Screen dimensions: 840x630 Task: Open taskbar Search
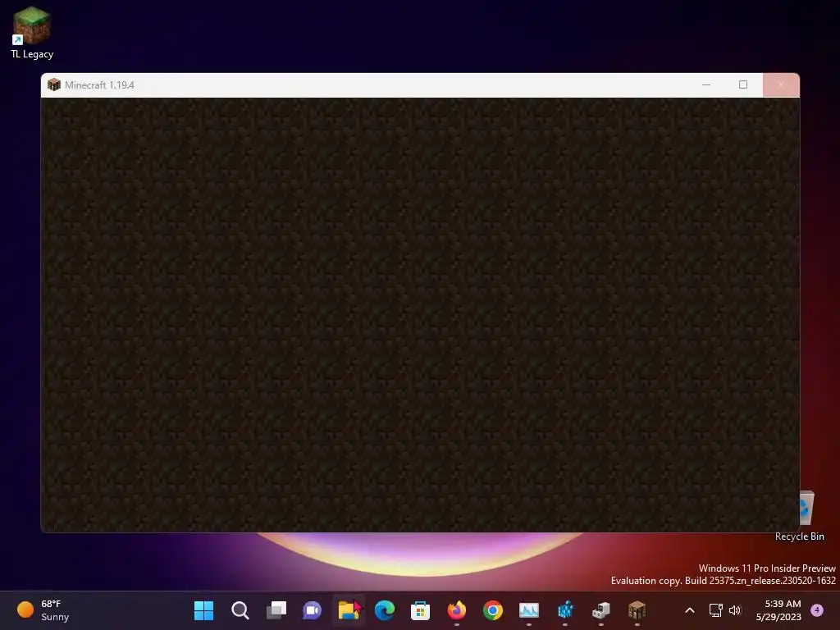coord(240,610)
